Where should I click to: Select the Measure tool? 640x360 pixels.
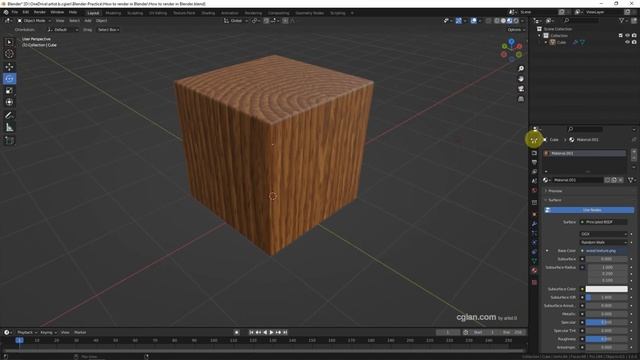[x=9, y=128]
